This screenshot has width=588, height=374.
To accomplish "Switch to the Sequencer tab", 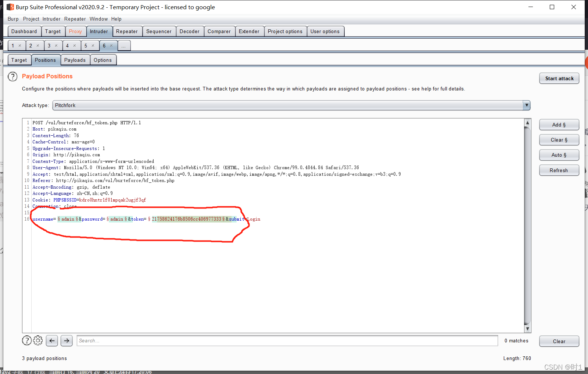I will click(159, 31).
